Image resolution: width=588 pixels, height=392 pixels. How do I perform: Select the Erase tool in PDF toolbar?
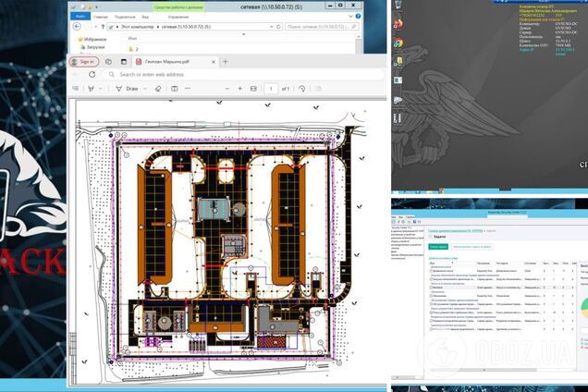(x=159, y=89)
